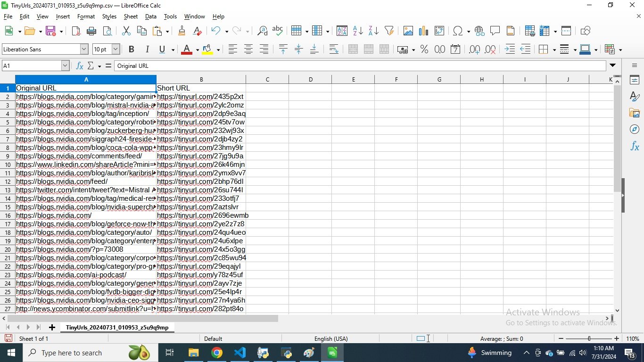Viewport: 644px width, 362px height.
Task: Click the Clear Direct Formatting icon
Action: [198, 31]
